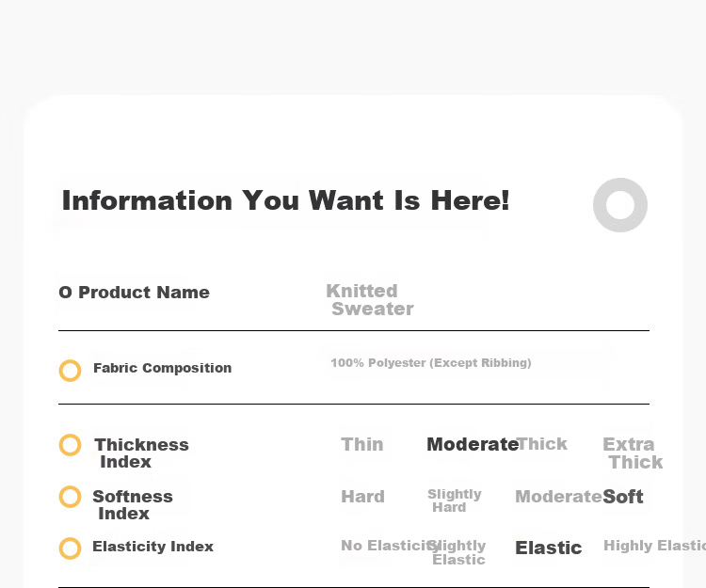This screenshot has width=706, height=588.
Task: Click the orange circle next to Thickness Index
Action: (71, 445)
